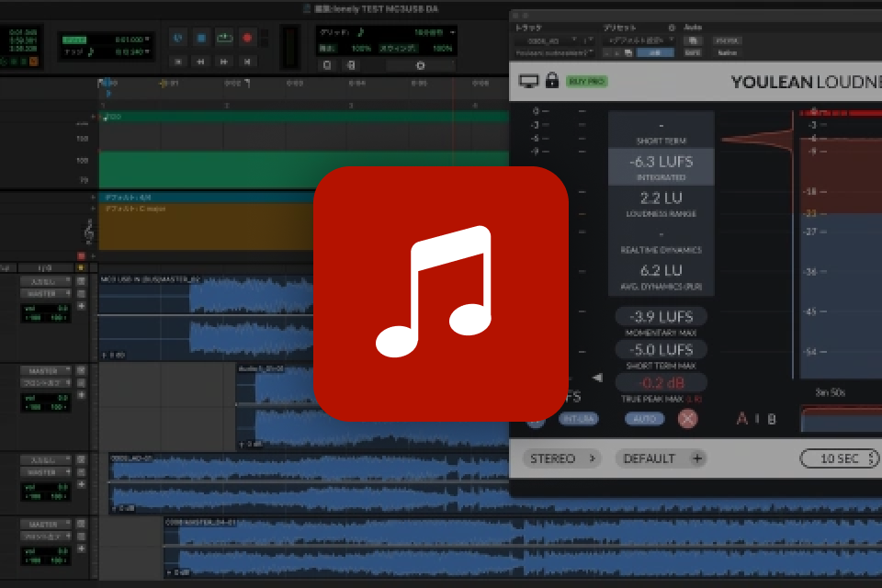Toggle the Online clock button in transport
This screenshot has width=882, height=588.
pyautogui.click(x=177, y=39)
